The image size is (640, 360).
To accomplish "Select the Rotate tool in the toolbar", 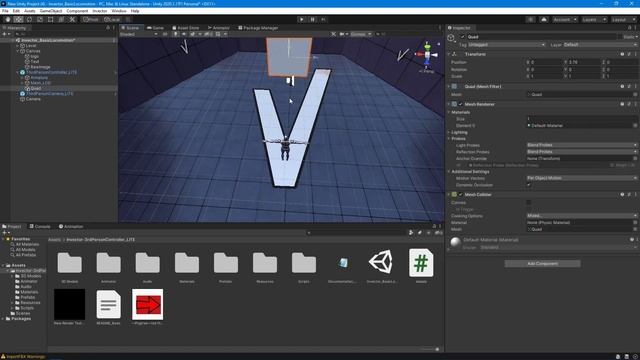I will (29, 19).
